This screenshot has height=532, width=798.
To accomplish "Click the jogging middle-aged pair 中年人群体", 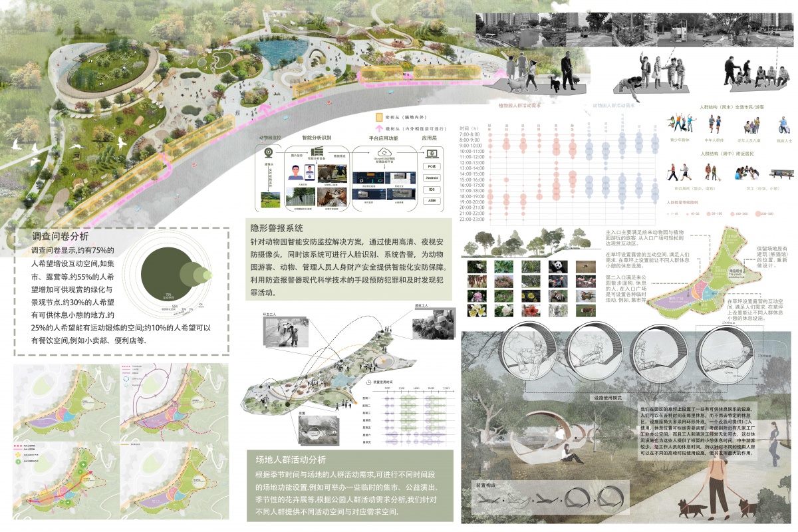I will pyautogui.click(x=714, y=124).
